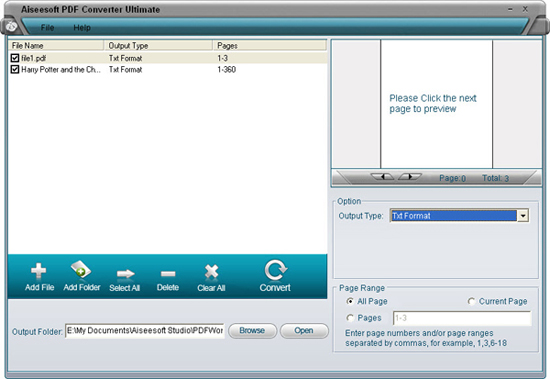Select the Pages radio button
Viewport: 550px width, 379px height.
[x=350, y=318]
